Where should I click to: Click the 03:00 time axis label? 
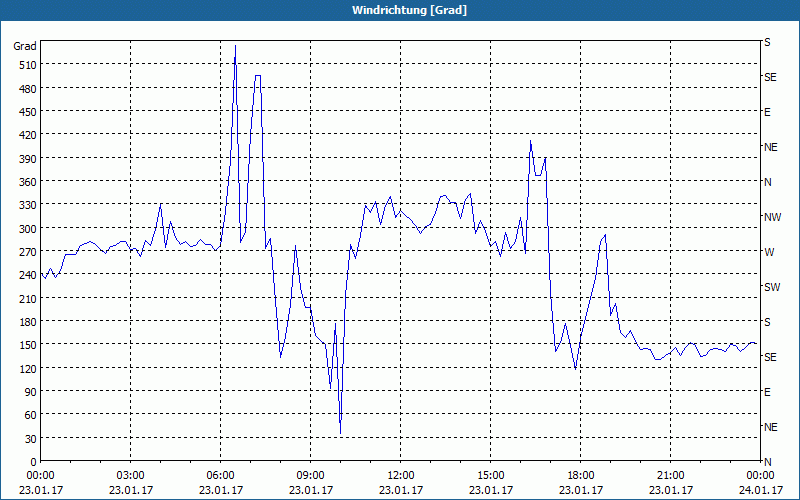pos(131,476)
